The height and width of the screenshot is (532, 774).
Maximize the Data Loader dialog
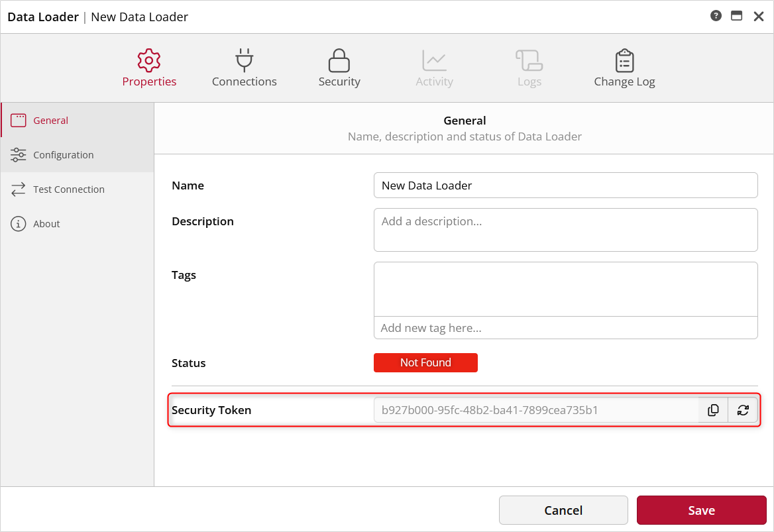point(736,16)
